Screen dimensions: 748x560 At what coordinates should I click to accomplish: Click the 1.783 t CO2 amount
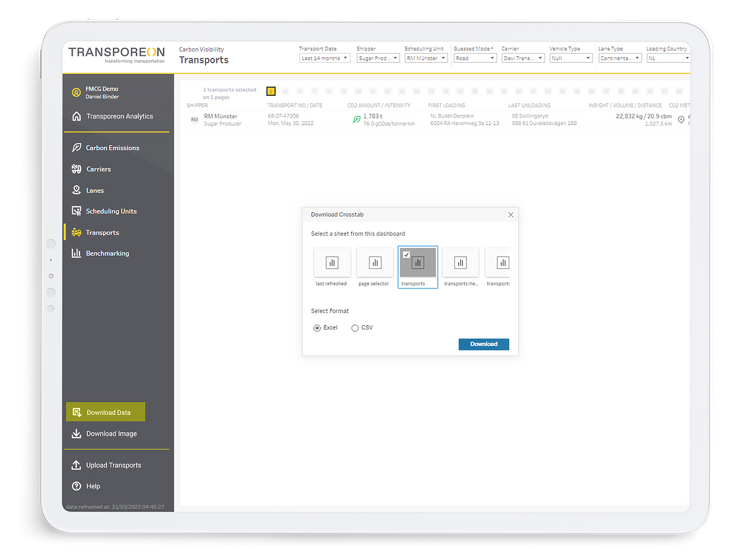tap(373, 116)
